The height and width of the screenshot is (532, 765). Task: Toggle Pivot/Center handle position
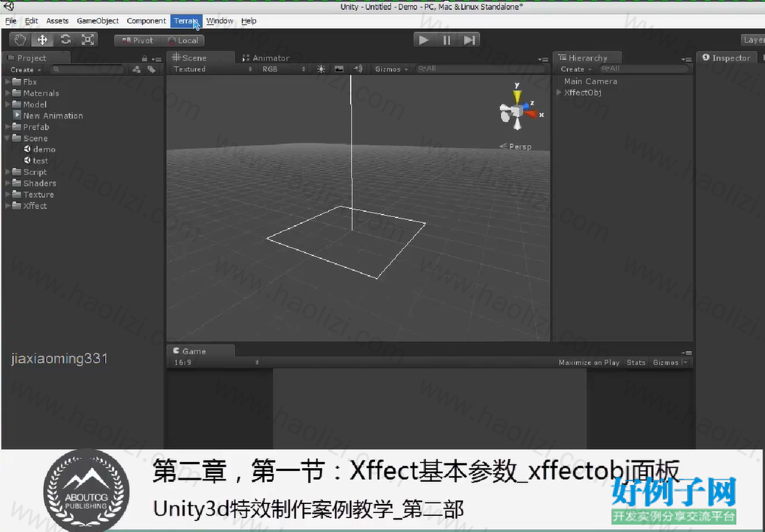137,40
